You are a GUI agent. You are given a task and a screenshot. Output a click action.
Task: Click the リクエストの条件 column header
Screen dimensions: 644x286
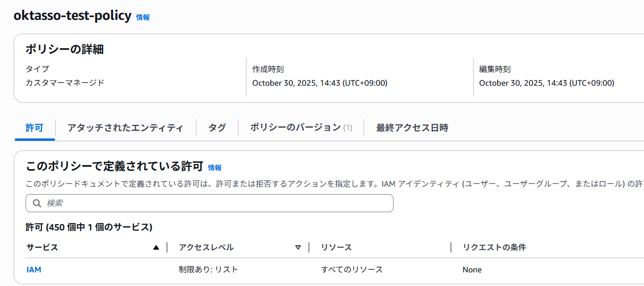(494, 247)
